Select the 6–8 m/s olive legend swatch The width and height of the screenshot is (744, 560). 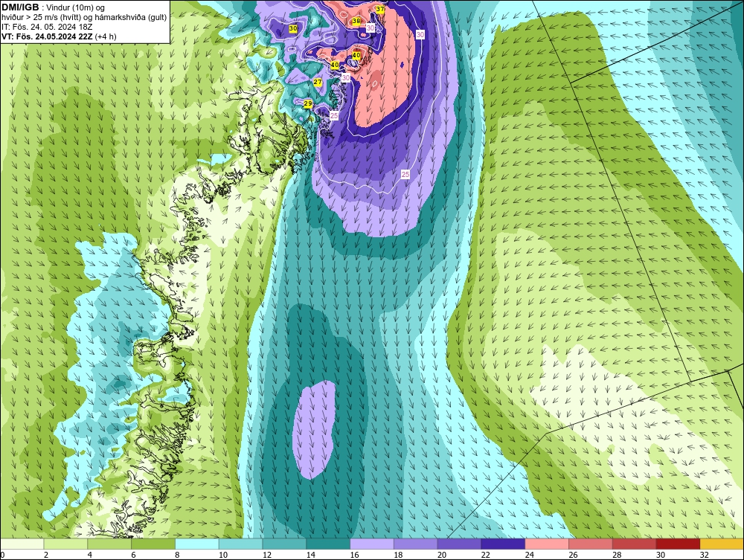[153, 544]
